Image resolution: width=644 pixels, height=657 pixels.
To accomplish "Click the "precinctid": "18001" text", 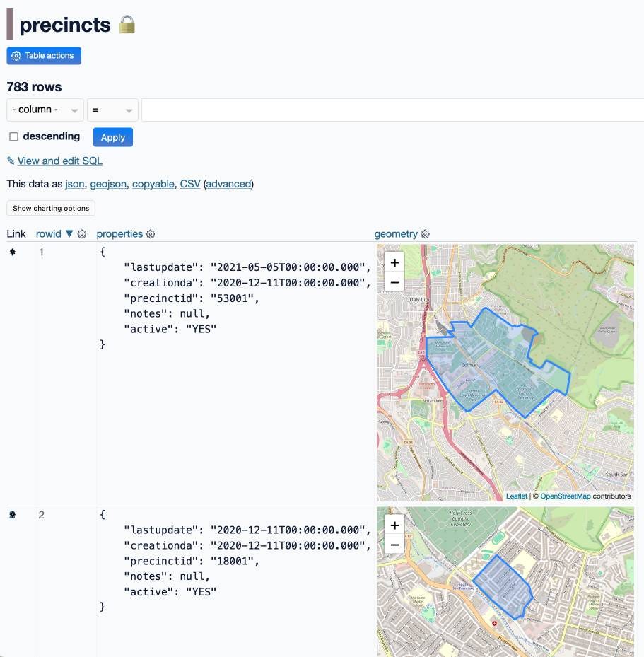I will point(192,561).
